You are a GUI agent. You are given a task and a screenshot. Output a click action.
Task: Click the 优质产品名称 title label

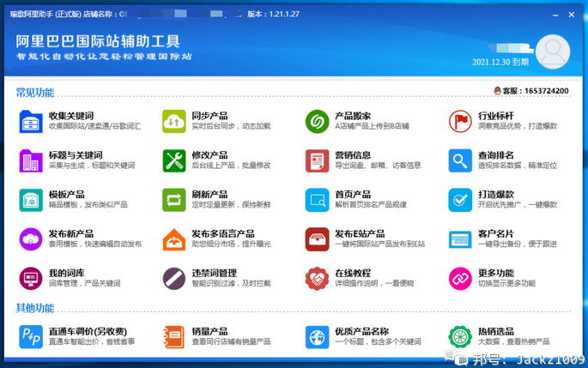tap(362, 332)
